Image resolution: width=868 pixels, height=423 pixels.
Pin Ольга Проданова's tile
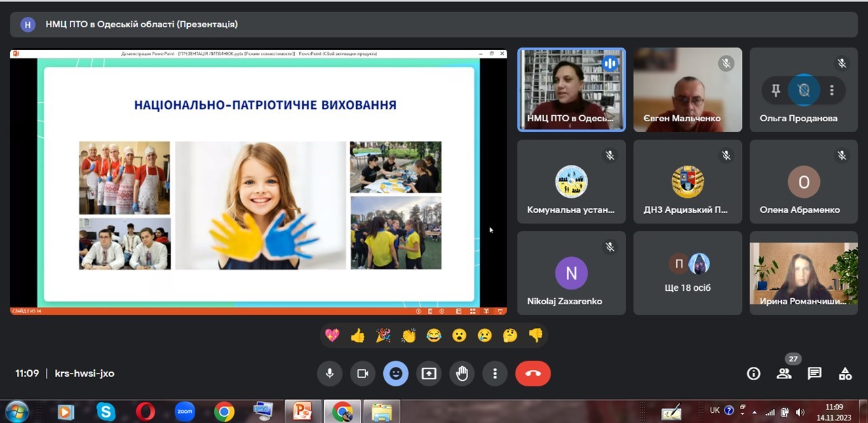pos(776,90)
